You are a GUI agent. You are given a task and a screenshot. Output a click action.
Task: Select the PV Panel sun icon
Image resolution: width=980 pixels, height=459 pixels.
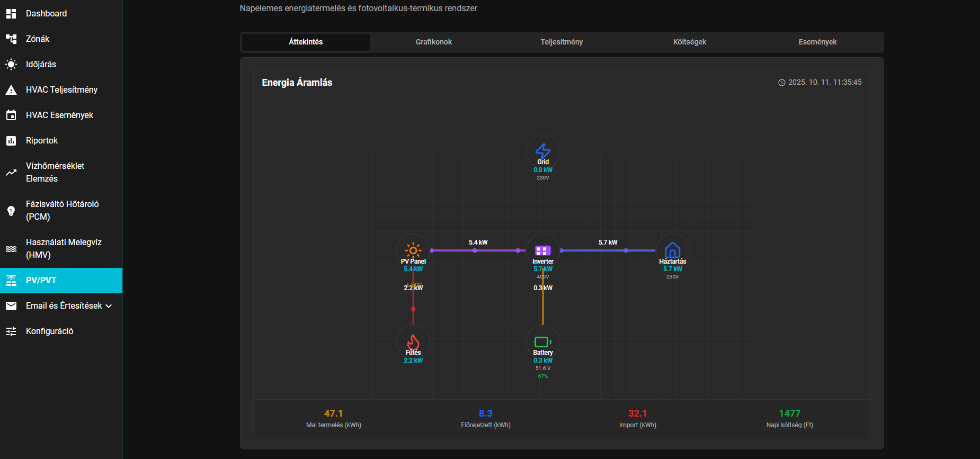pos(413,250)
